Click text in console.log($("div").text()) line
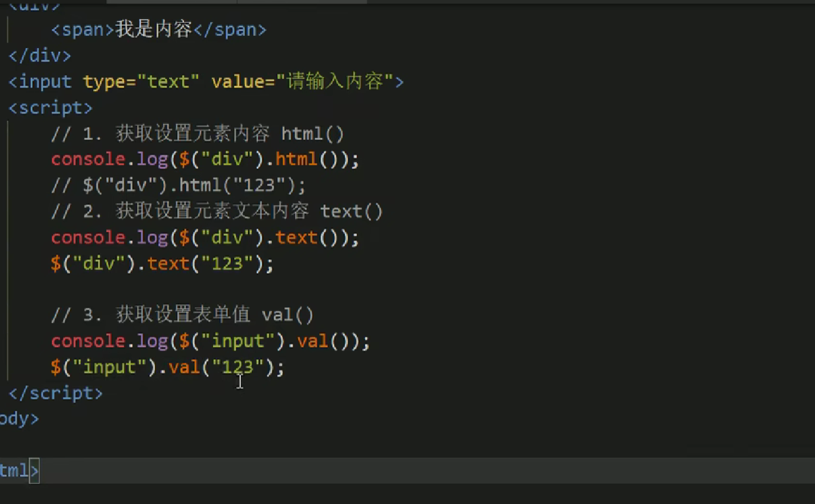Viewport: 815px width, 504px height. (296, 238)
